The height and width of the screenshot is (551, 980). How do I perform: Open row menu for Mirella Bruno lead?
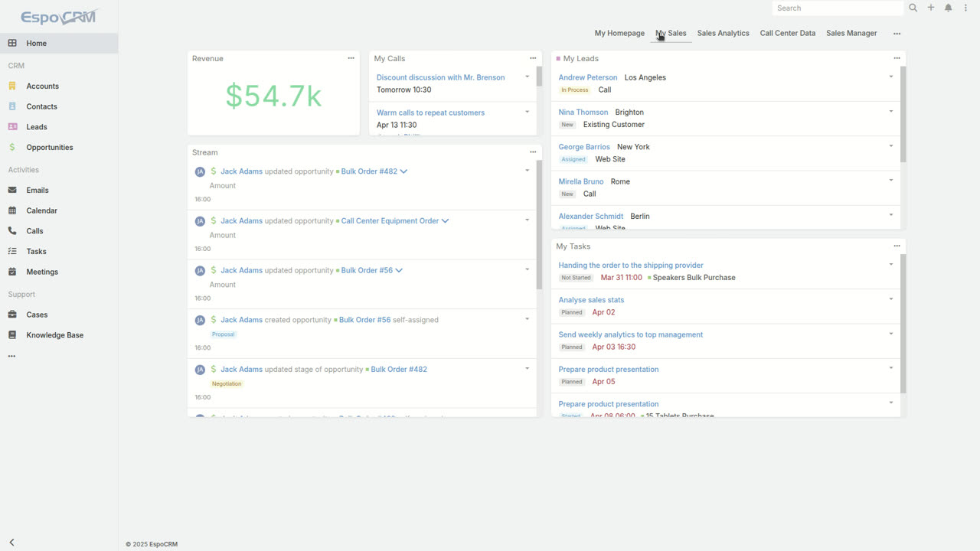(890, 180)
